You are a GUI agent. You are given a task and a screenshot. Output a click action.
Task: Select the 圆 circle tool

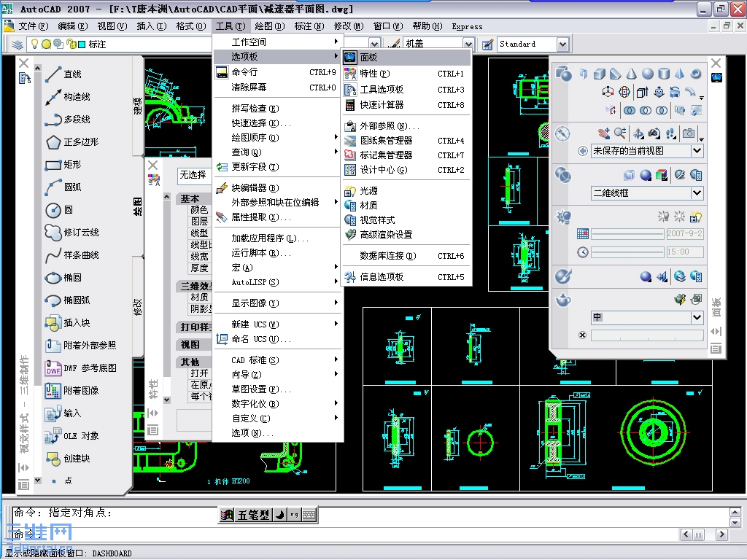point(60,209)
